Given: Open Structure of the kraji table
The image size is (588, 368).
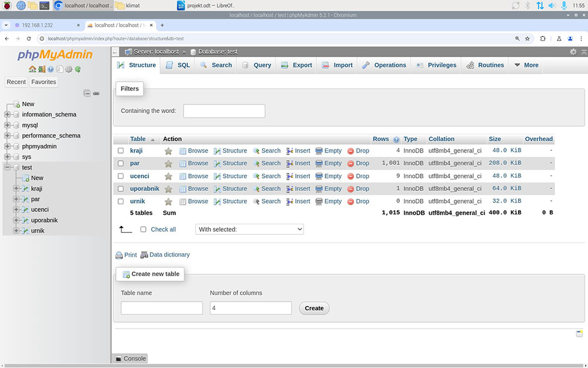Looking at the screenshot, I should click(230, 151).
